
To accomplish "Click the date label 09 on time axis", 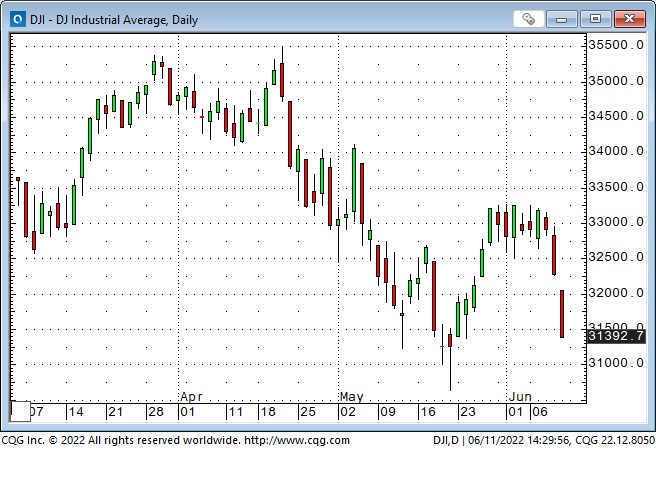I will pos(387,412).
